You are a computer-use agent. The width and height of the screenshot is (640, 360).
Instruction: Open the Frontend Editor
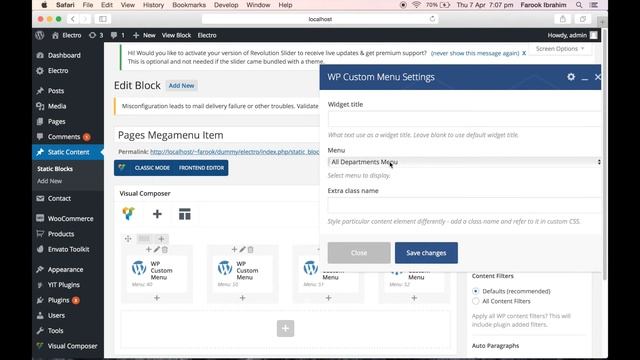(201, 168)
